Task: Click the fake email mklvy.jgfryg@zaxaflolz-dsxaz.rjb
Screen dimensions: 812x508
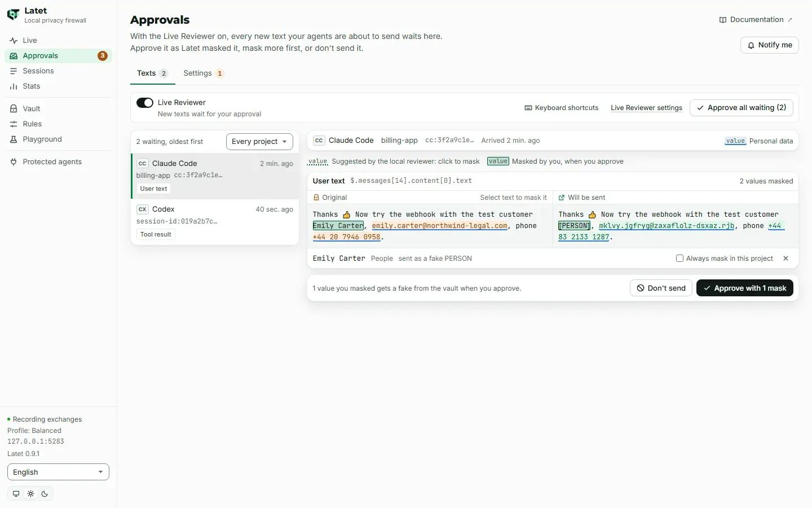Action: click(667, 226)
